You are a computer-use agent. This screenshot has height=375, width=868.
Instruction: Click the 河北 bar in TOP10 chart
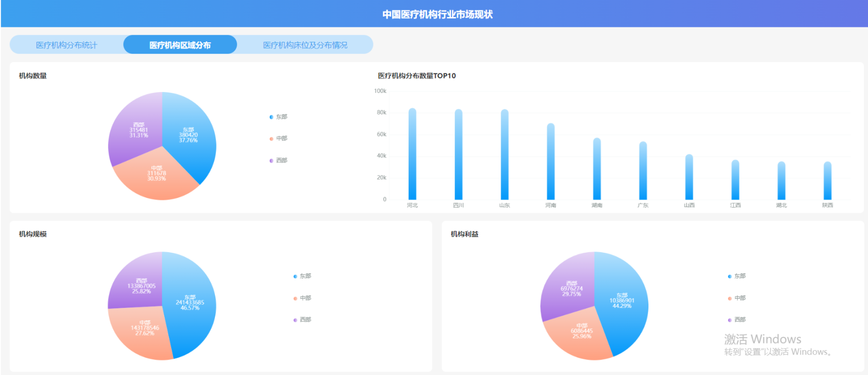coord(412,154)
